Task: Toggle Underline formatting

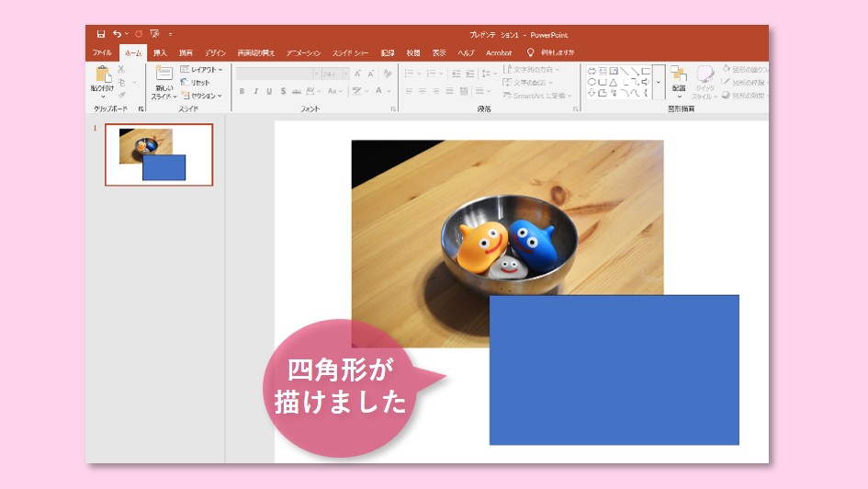Action: (x=269, y=91)
